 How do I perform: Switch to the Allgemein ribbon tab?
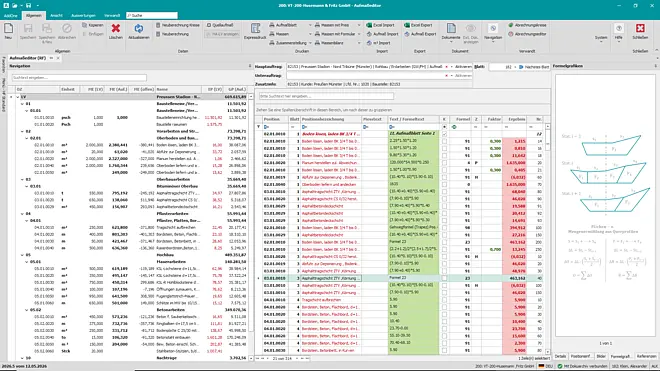(x=34, y=16)
